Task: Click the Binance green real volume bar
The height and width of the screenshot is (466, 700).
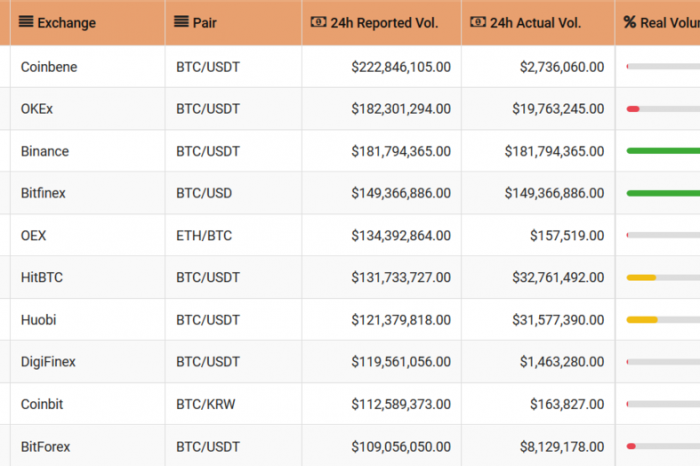Action: pos(663,151)
